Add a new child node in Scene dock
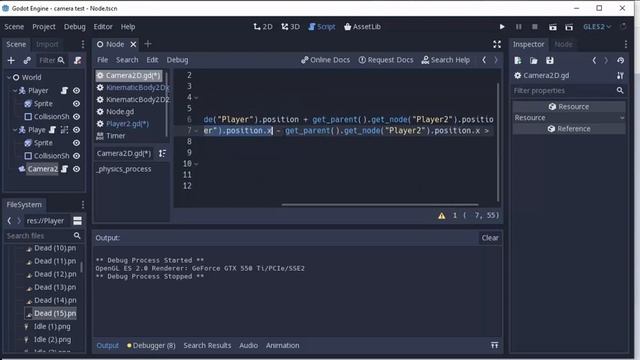This screenshot has width=640, height=360. click(11, 60)
